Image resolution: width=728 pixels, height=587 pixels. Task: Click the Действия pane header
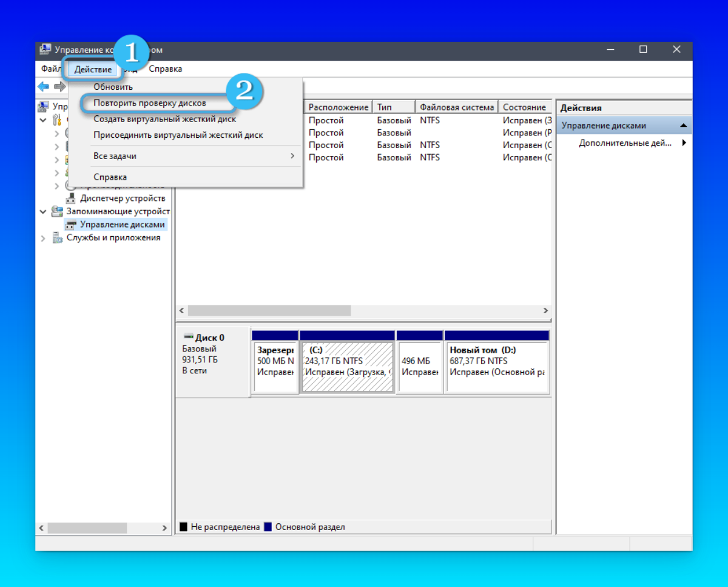(624, 108)
